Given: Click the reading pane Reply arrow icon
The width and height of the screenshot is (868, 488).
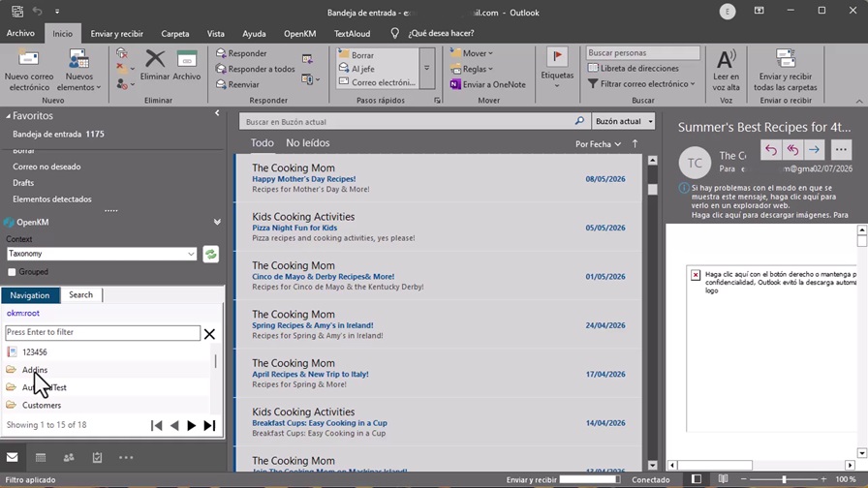Looking at the screenshot, I should click(x=770, y=149).
